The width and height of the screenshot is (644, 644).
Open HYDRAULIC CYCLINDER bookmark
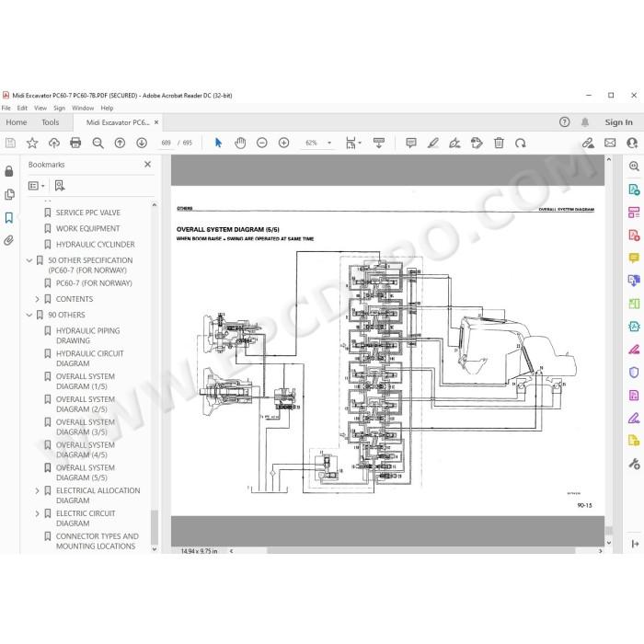pyautogui.click(x=96, y=245)
